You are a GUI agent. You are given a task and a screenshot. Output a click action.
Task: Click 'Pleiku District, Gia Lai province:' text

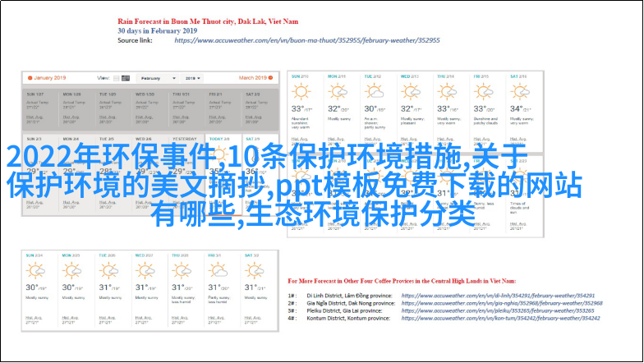pyautogui.click(x=344, y=310)
